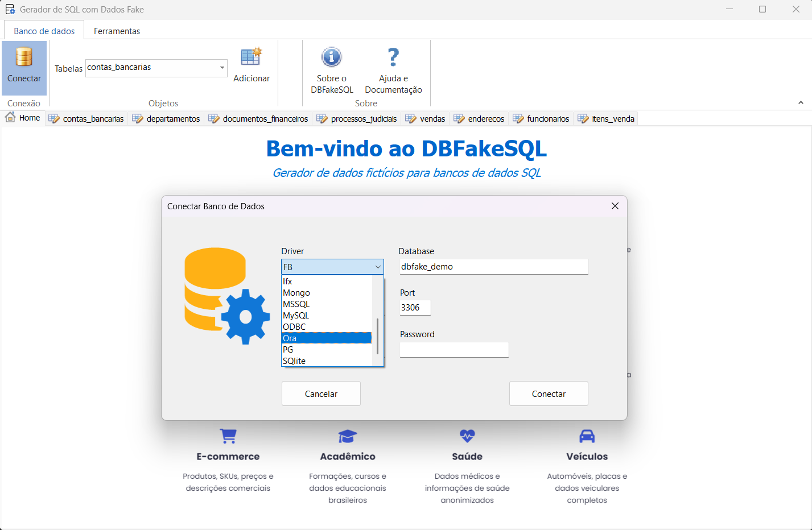The width and height of the screenshot is (812, 530).
Task: Click the Gerador de dados fictícios subtitle
Action: click(x=406, y=173)
